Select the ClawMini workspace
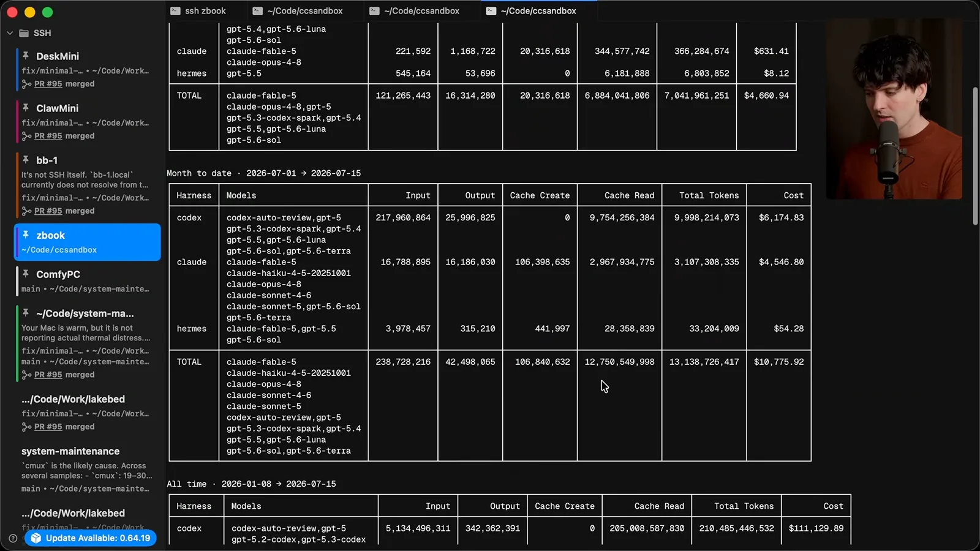The width and height of the screenshot is (980, 551). click(87, 121)
